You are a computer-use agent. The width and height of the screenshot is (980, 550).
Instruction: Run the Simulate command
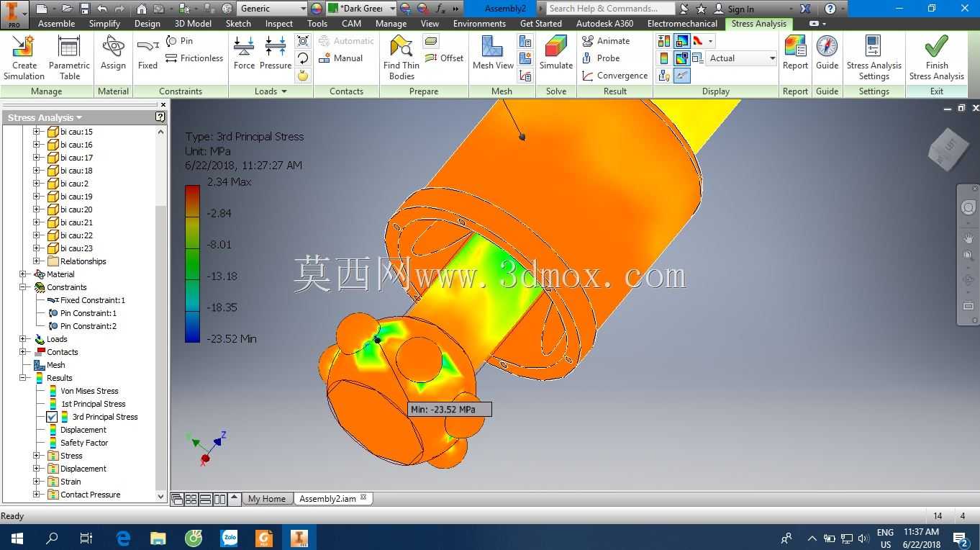click(556, 53)
